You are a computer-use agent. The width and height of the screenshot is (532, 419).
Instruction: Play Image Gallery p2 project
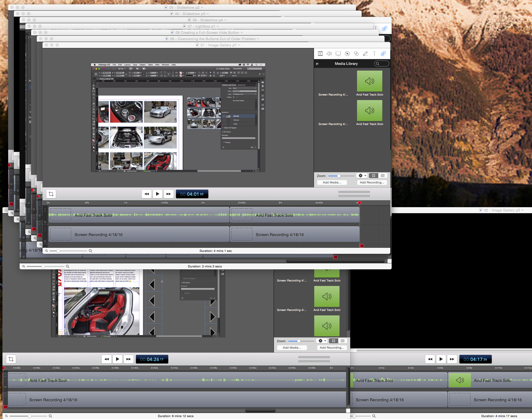(441, 359)
